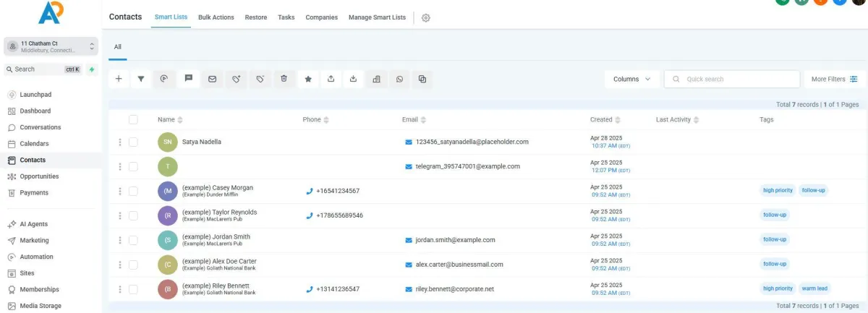Click the sliders icon on More Filters
This screenshot has width=868, height=313.
click(854, 80)
